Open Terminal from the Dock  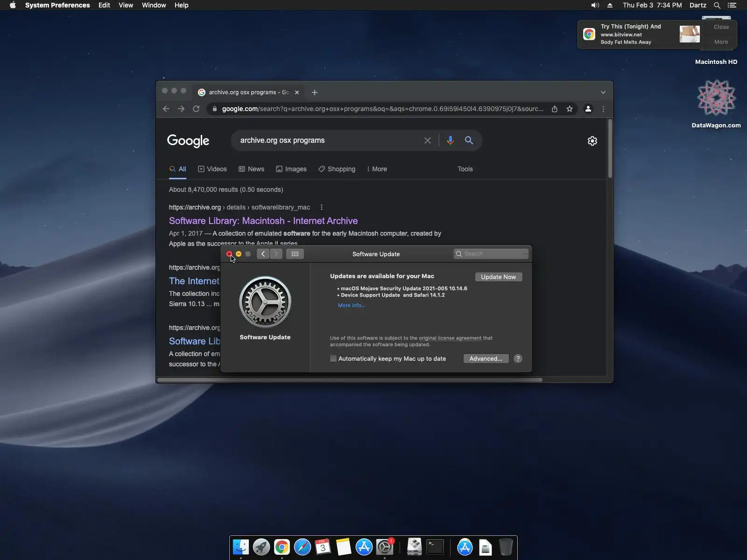pos(435,547)
